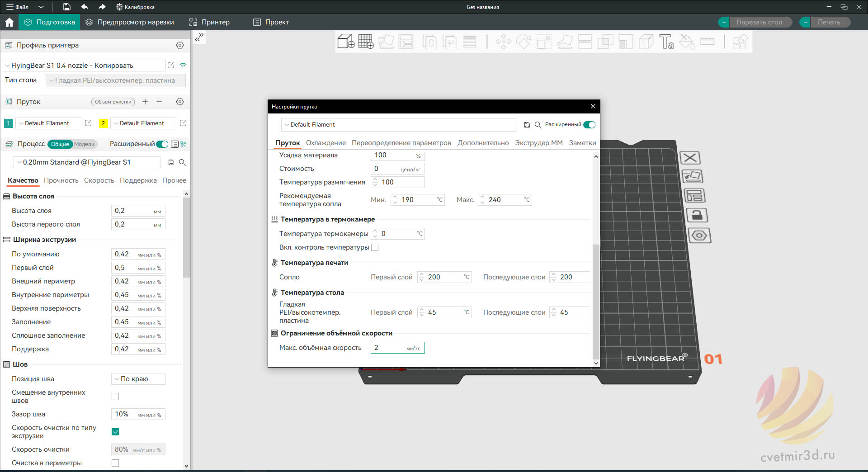Click the add filament plus icon

(x=145, y=102)
